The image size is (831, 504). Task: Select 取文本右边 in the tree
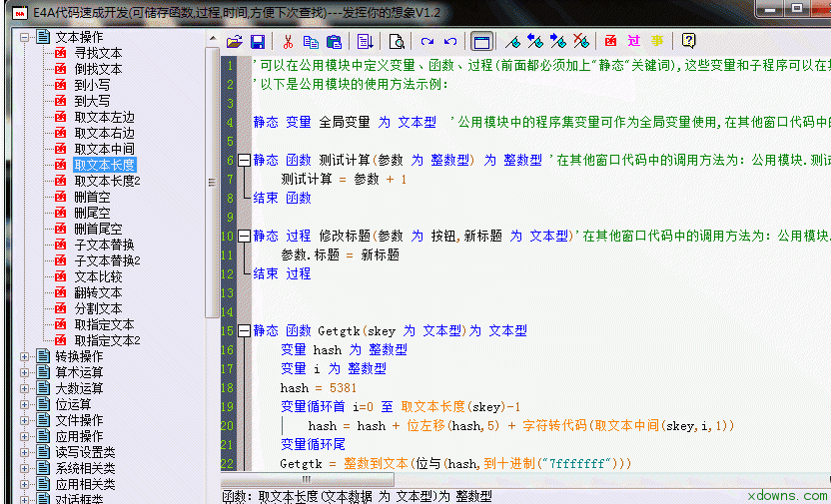coord(105,133)
